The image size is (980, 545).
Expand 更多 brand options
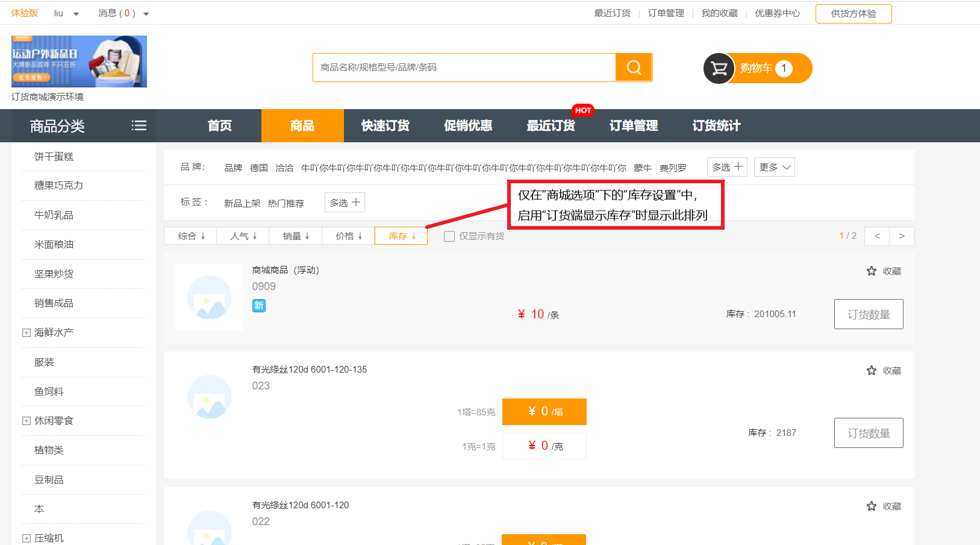tap(775, 167)
